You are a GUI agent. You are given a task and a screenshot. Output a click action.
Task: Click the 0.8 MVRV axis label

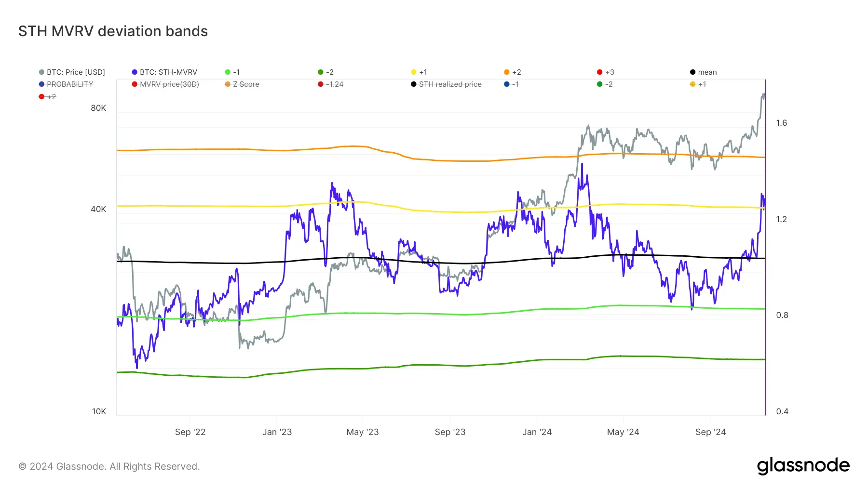pyautogui.click(x=782, y=315)
